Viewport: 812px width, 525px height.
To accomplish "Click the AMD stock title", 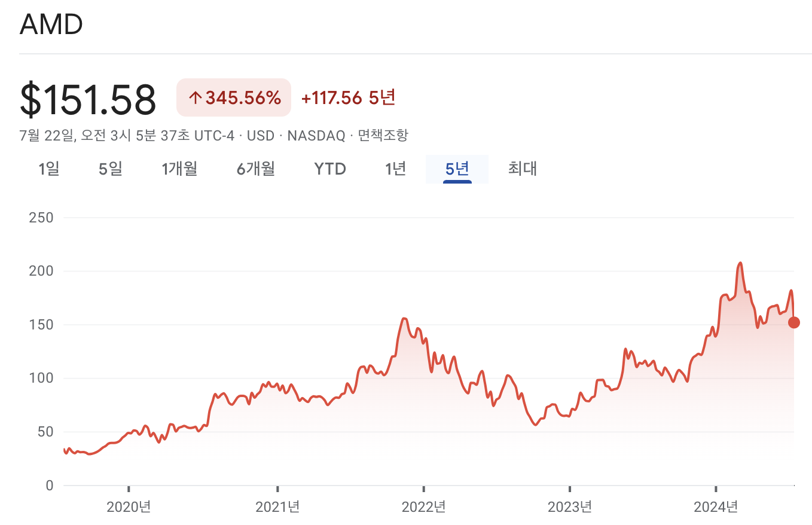I will 51,24.
